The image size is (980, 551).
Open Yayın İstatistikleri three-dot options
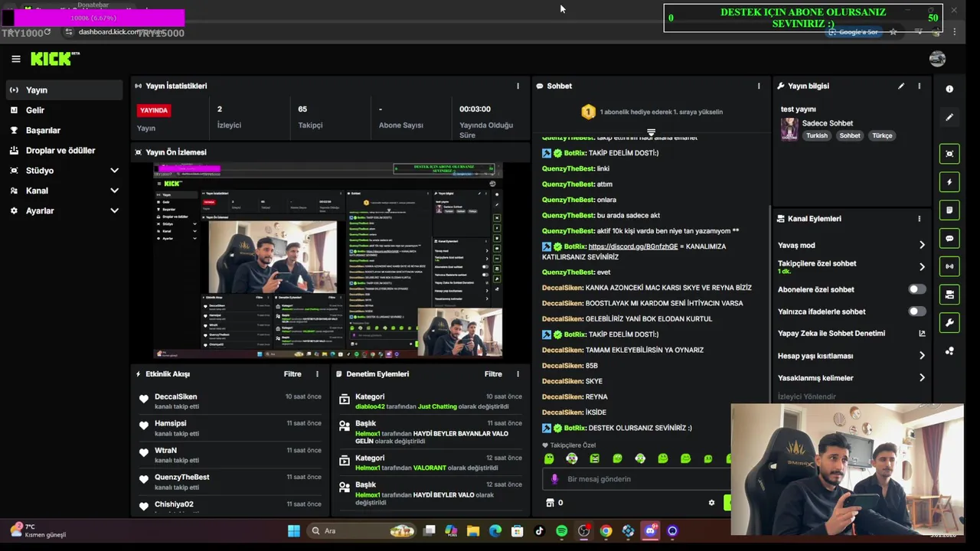coord(518,86)
